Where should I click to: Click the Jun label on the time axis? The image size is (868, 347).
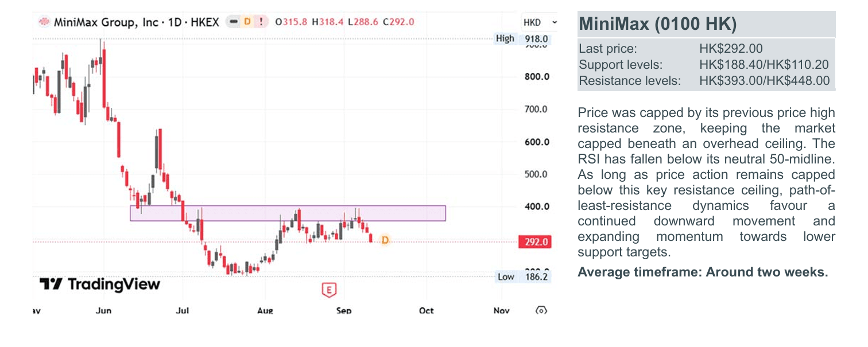click(x=104, y=310)
